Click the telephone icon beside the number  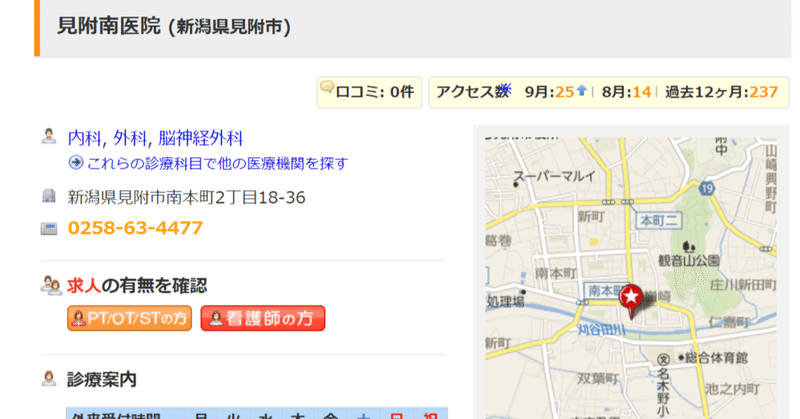pos(49,228)
